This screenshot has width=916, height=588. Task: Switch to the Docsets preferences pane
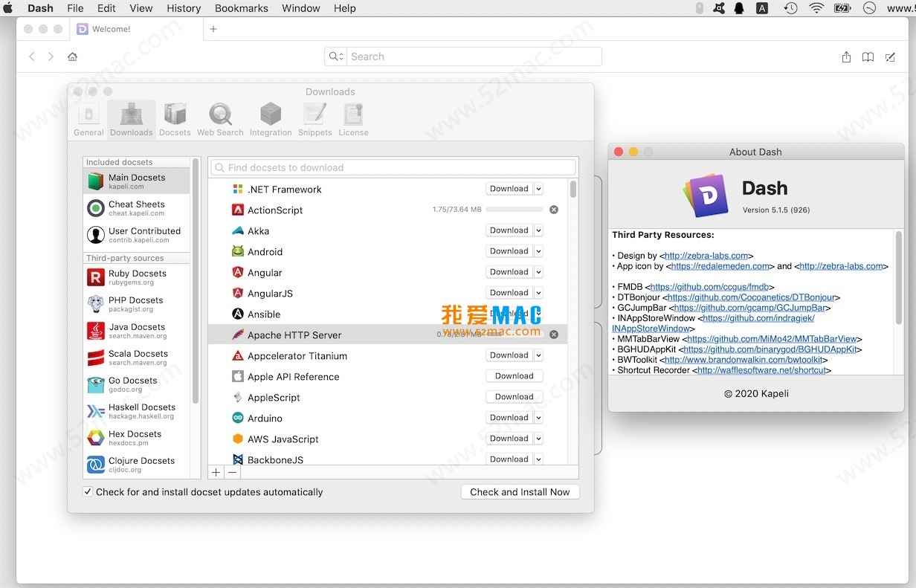(x=175, y=120)
